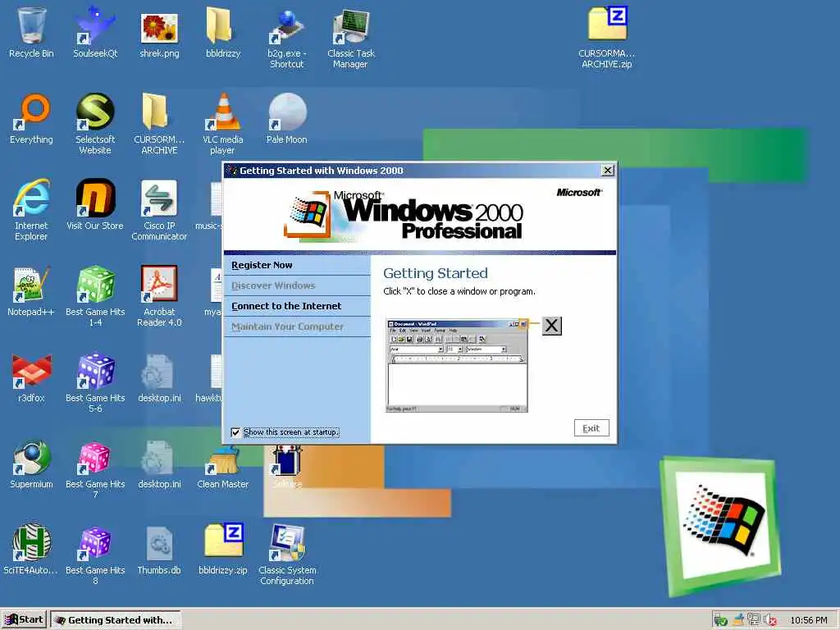Click the large X illustration icon
Viewport: 840px width, 630px height.
(552, 326)
